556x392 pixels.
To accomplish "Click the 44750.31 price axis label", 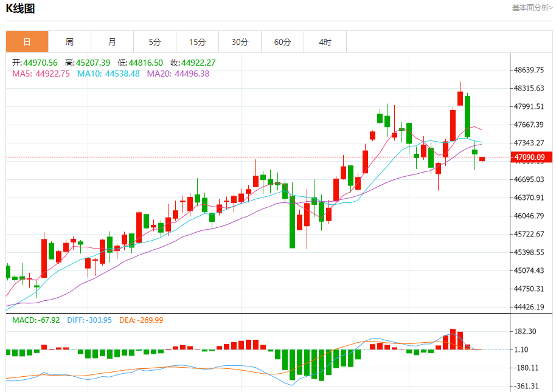I will pyautogui.click(x=529, y=289).
